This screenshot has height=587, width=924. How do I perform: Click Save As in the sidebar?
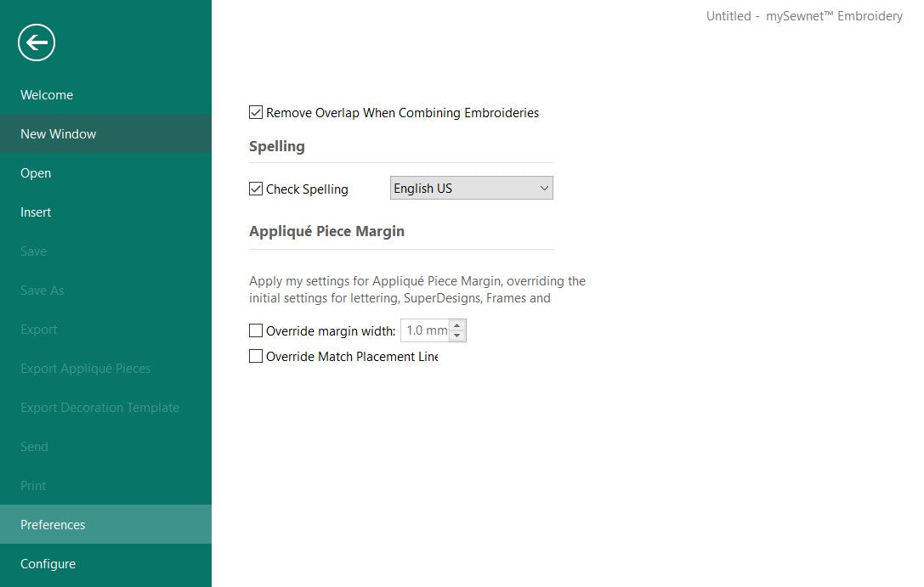(42, 291)
